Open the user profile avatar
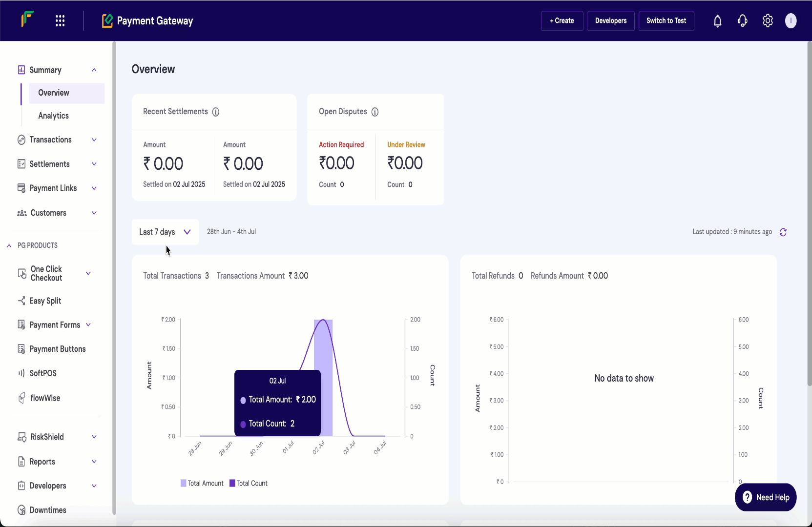Screen dimensions: 812x527 click(x=791, y=20)
